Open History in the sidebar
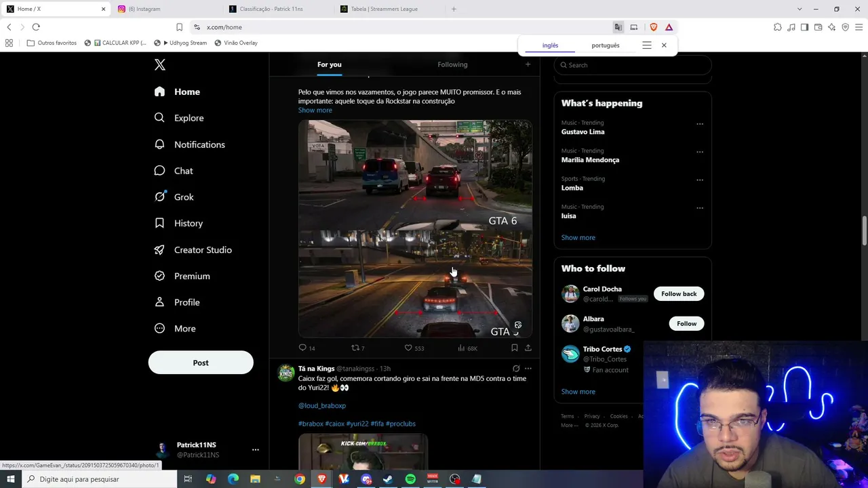The image size is (868, 488). pos(178,223)
